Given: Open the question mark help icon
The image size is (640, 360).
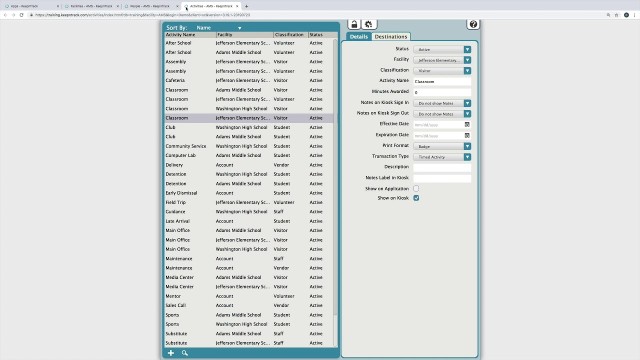Looking at the screenshot, I should [473, 24].
